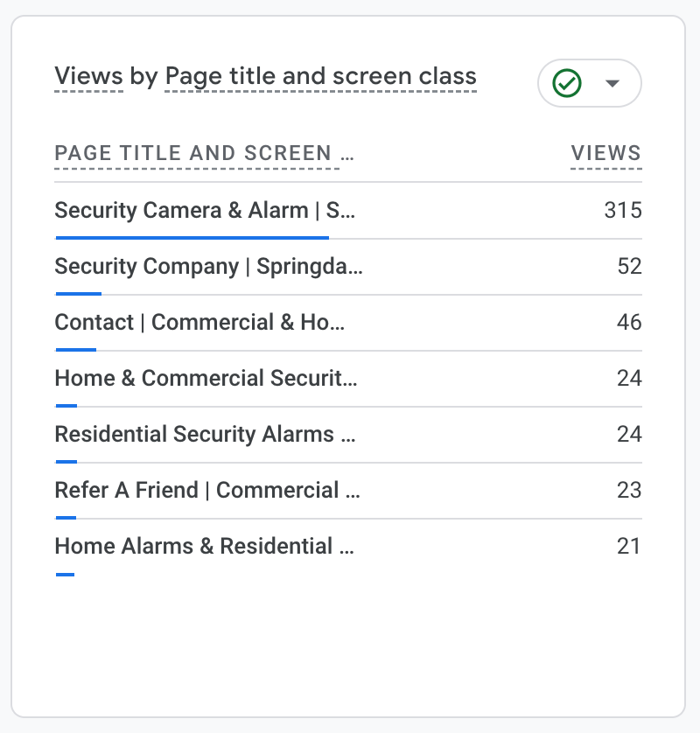Click the "Residential Security Alarms" row title
The height and width of the screenshot is (733, 700).
(x=205, y=434)
